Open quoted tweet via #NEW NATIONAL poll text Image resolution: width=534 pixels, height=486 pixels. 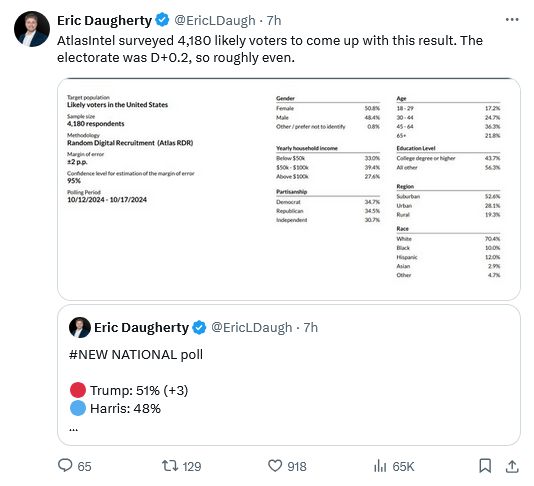136,355
